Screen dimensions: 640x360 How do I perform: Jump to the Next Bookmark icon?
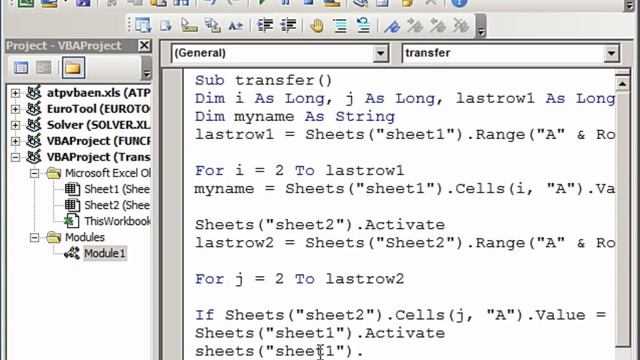[415, 26]
